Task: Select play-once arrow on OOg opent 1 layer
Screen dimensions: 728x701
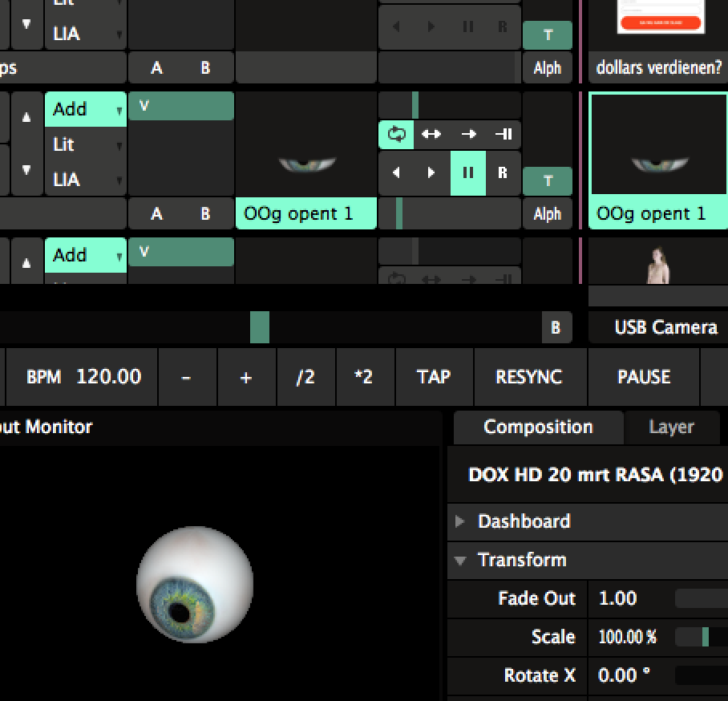Action: tap(468, 135)
